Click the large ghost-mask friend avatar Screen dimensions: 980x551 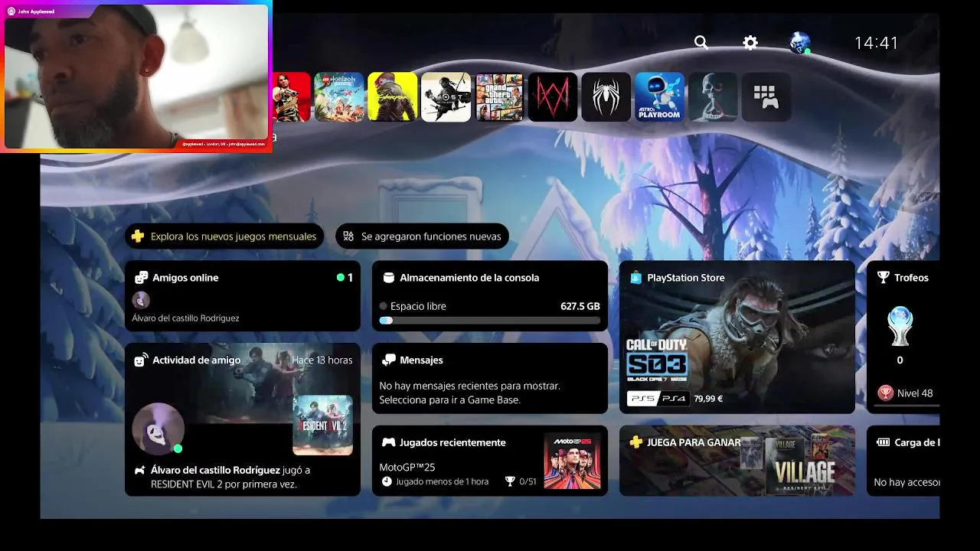(x=158, y=429)
